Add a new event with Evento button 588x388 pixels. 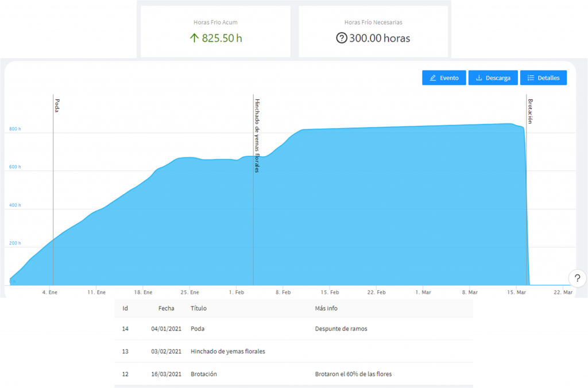[x=444, y=78]
